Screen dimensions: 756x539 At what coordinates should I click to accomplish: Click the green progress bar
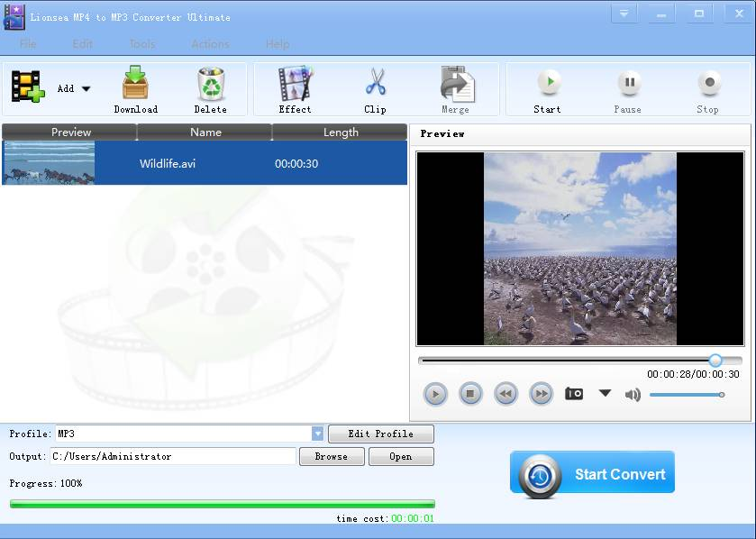(x=223, y=504)
